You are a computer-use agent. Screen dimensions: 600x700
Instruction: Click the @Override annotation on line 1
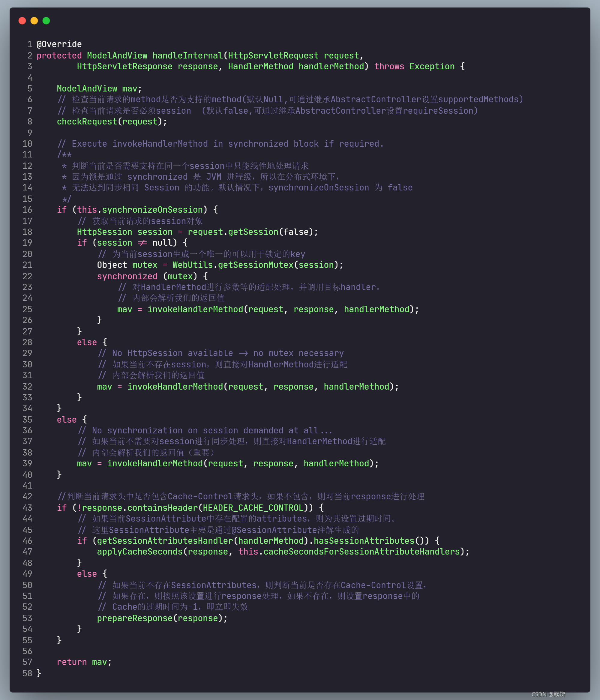coord(59,44)
